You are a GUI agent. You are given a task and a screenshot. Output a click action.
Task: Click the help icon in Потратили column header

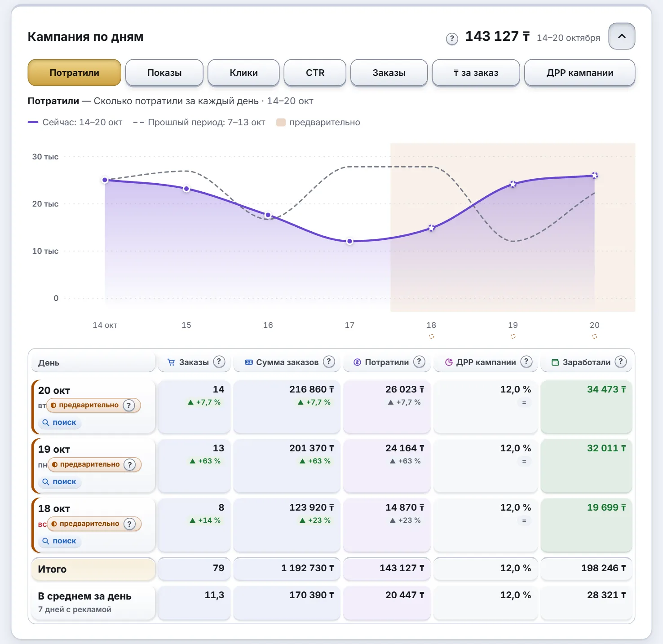click(x=419, y=362)
